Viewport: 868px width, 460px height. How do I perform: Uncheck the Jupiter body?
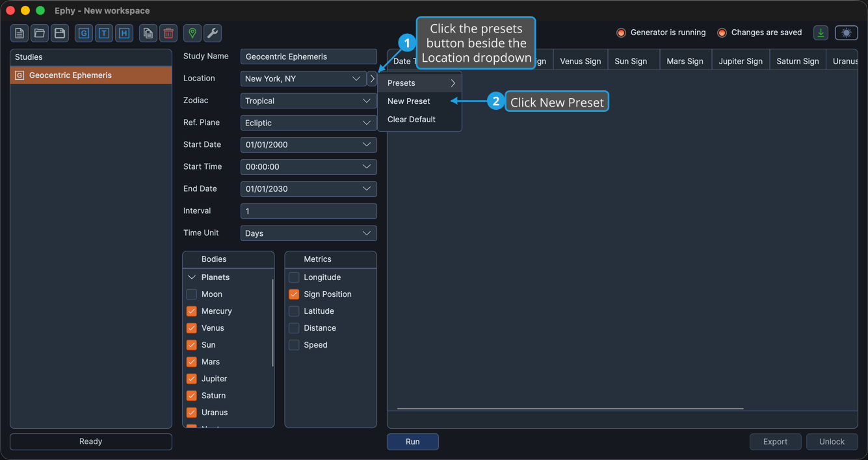click(192, 379)
